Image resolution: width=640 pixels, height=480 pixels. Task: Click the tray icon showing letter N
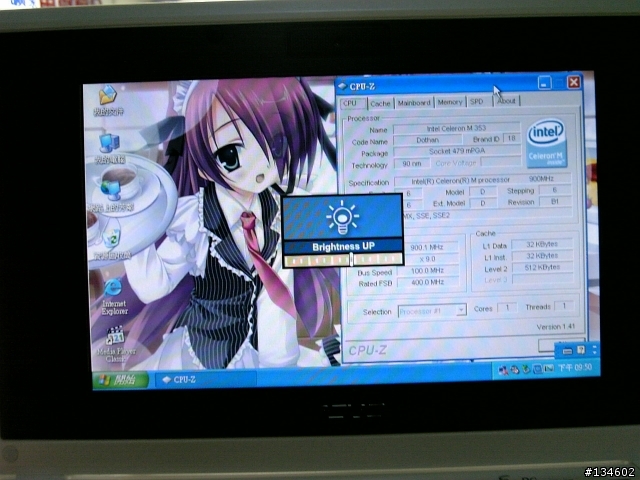tap(548, 369)
